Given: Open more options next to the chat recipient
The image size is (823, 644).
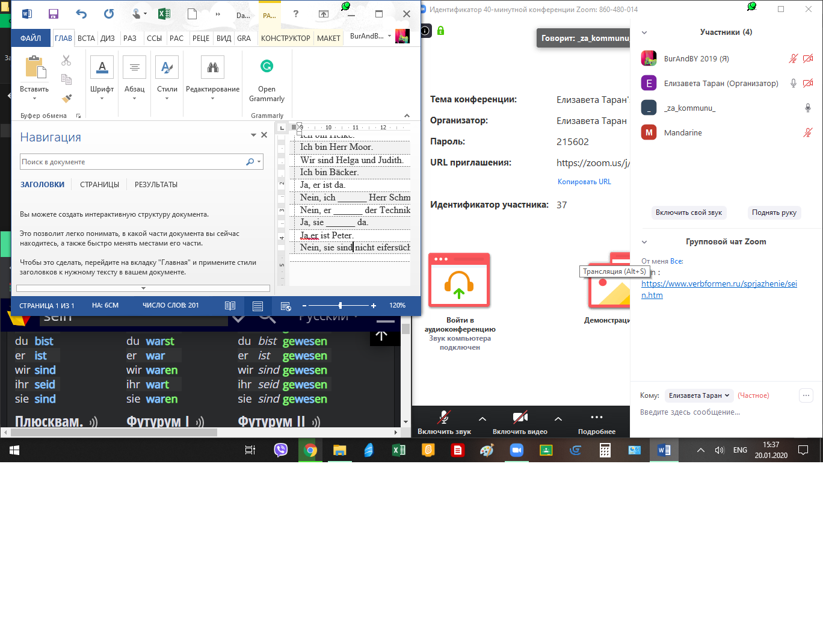Looking at the screenshot, I should 806,395.
